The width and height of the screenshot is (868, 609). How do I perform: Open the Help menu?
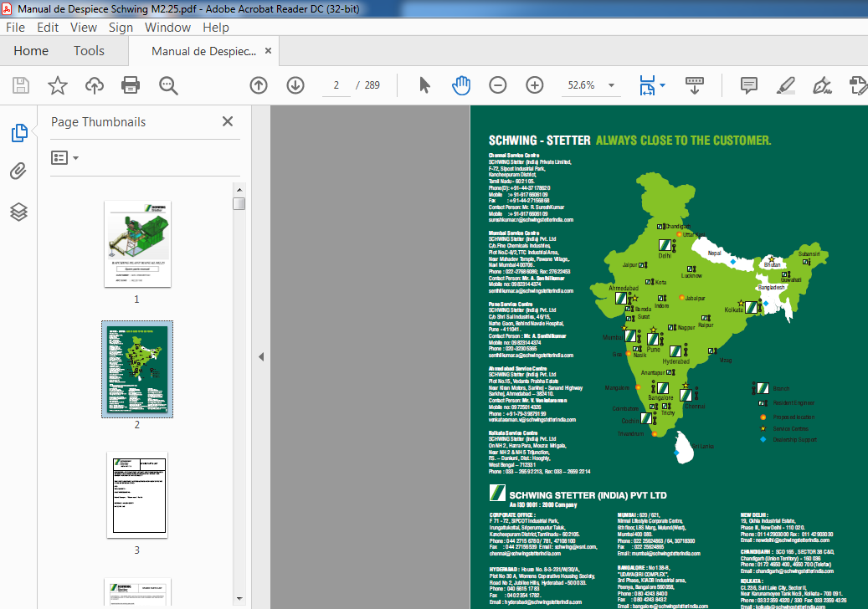pyautogui.click(x=215, y=28)
